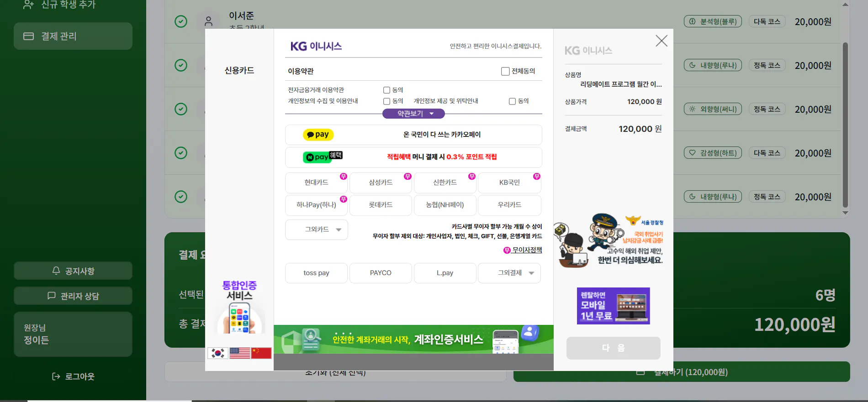This screenshot has height=402, width=868.
Task: Click 로그아웃 in sidebar
Action: [x=73, y=376]
